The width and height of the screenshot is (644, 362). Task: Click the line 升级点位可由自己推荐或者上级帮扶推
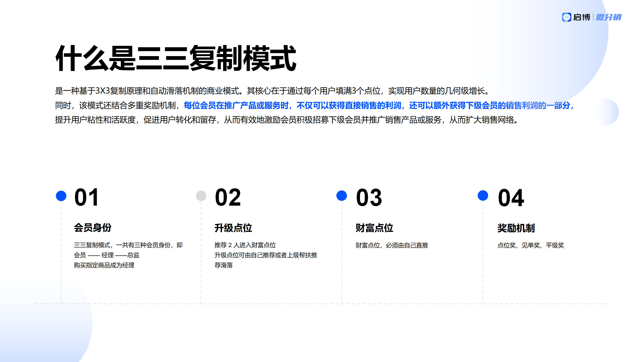266,255
